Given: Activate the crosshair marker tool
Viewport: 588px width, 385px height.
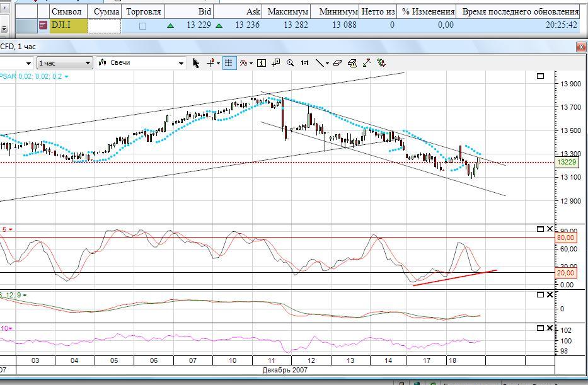Looking at the screenshot, I should (210, 63).
